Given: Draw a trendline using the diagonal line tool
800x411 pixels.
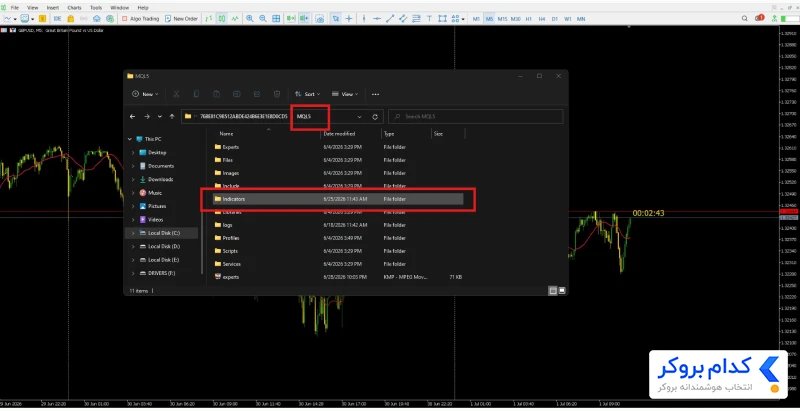Looking at the screenshot, I should [390, 18].
